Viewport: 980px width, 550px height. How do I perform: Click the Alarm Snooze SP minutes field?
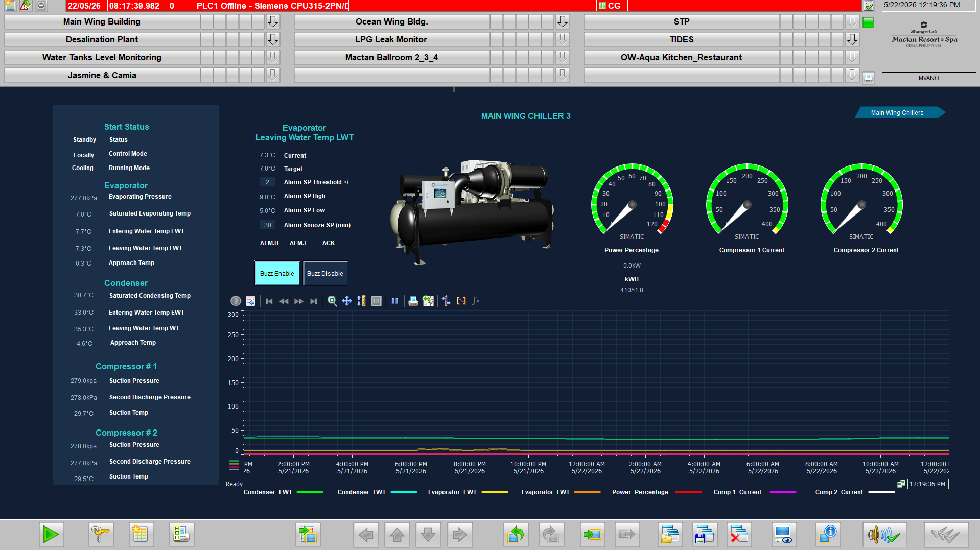(267, 225)
